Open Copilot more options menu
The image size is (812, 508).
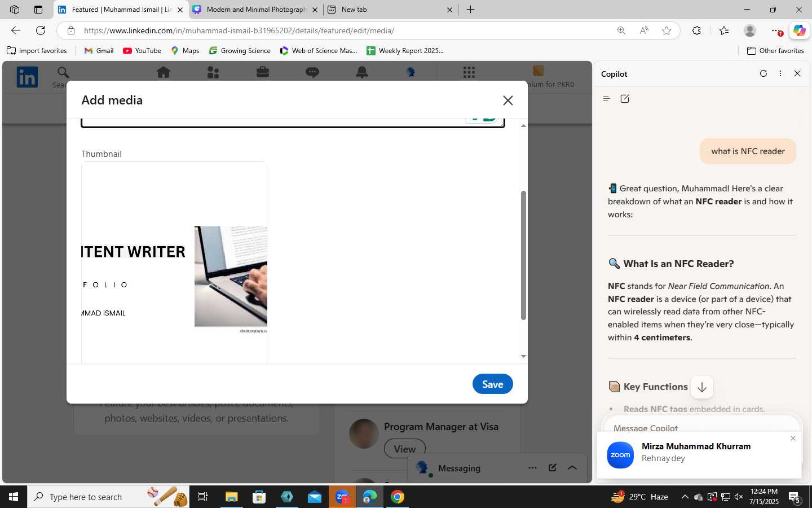click(x=780, y=73)
